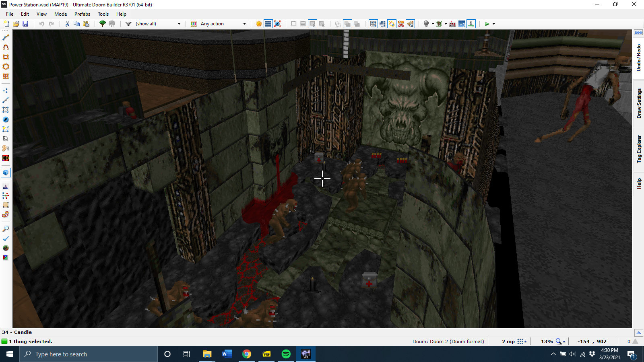Switch to Vertices mode
The height and width of the screenshot is (362, 644).
(x=6, y=90)
